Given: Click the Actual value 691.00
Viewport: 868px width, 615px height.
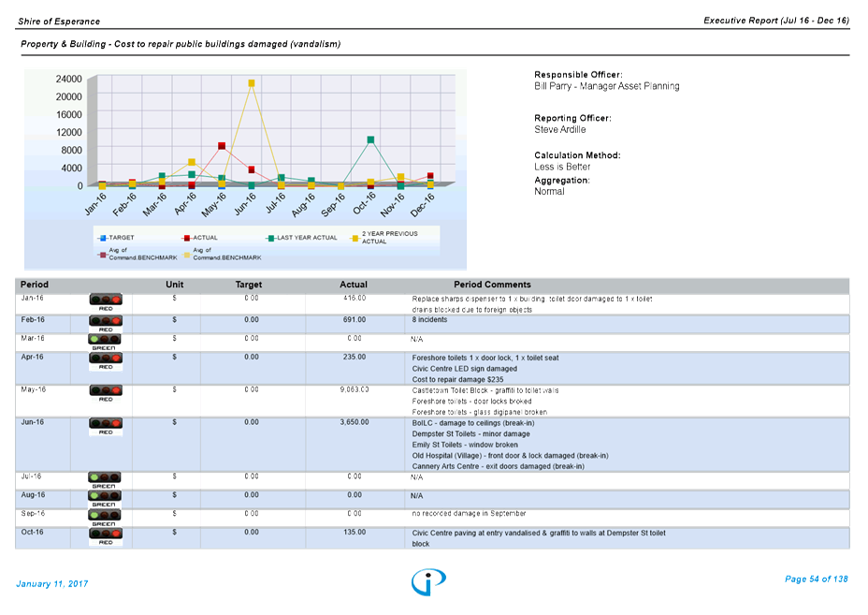Looking at the screenshot, I should [x=354, y=320].
